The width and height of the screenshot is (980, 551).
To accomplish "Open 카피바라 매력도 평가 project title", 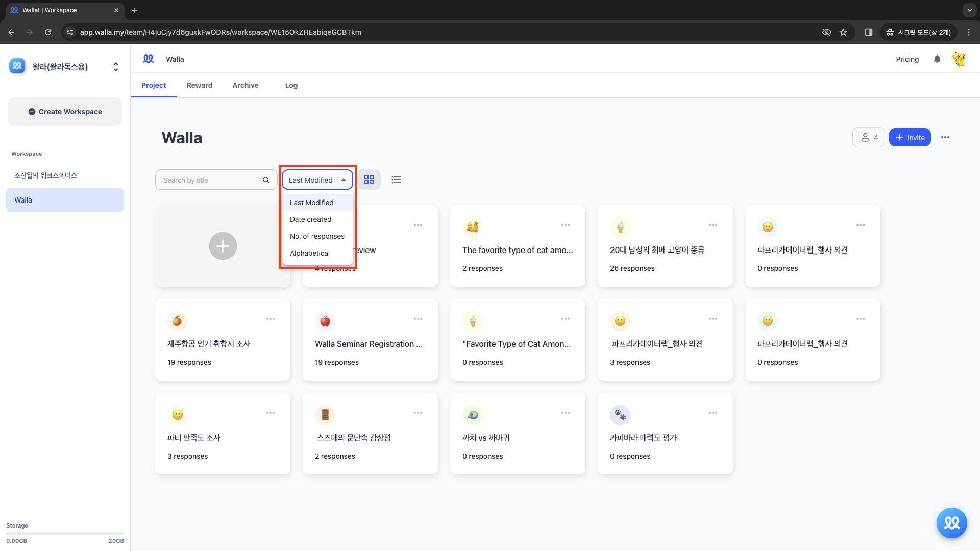I will [643, 438].
